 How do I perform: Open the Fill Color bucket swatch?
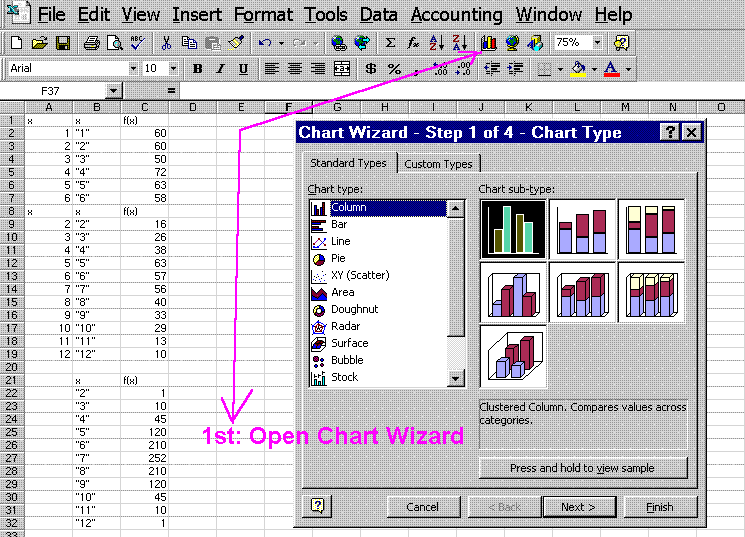tap(577, 69)
